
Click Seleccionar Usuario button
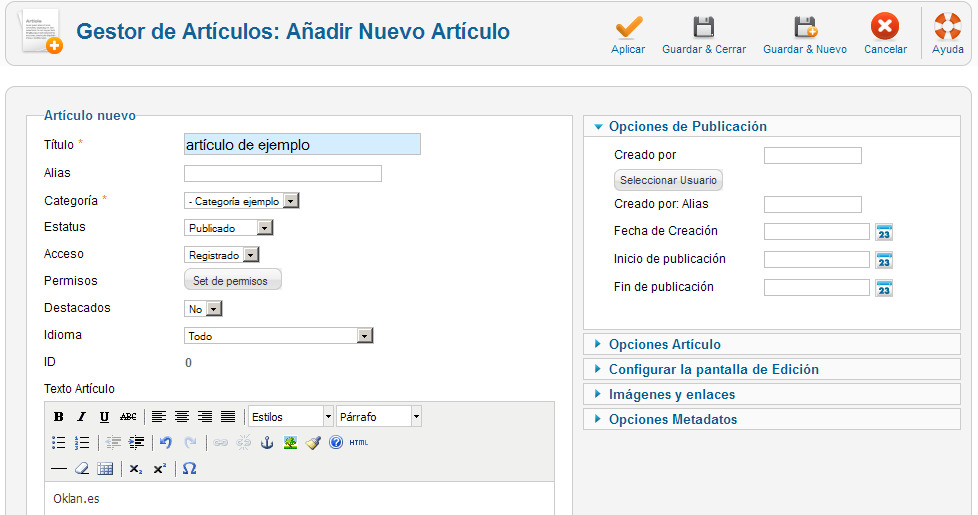(668, 180)
